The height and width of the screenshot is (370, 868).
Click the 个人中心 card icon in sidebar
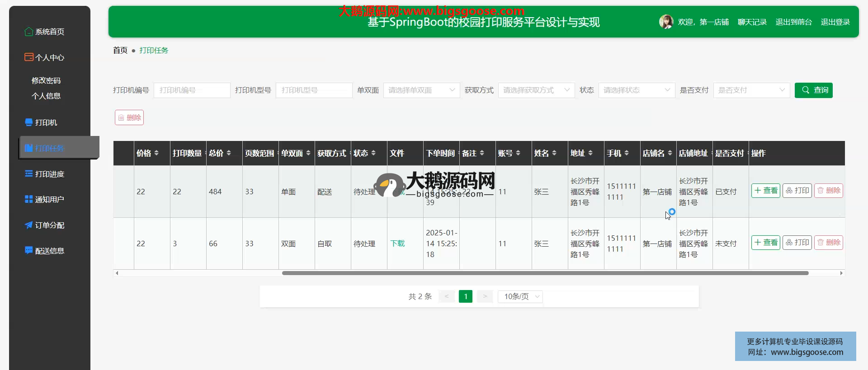tap(28, 57)
